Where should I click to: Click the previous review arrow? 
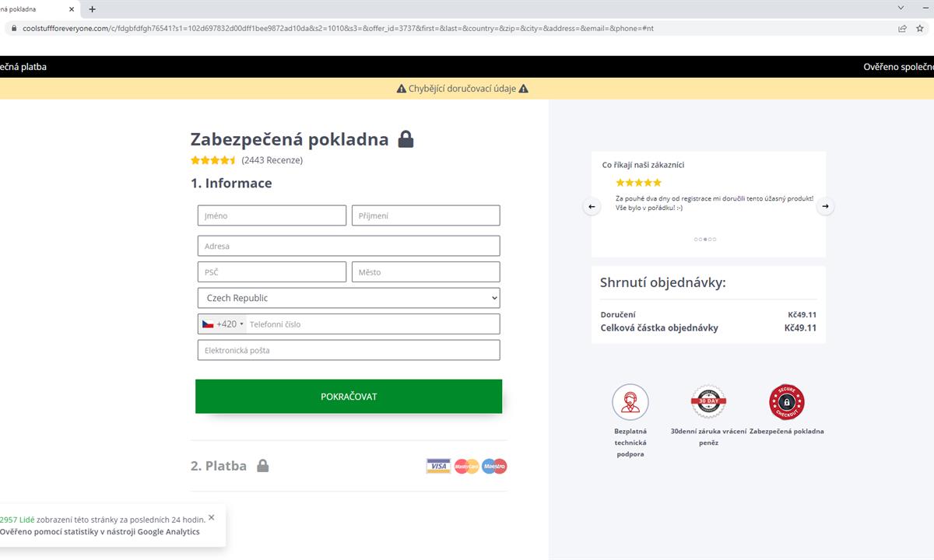(592, 207)
